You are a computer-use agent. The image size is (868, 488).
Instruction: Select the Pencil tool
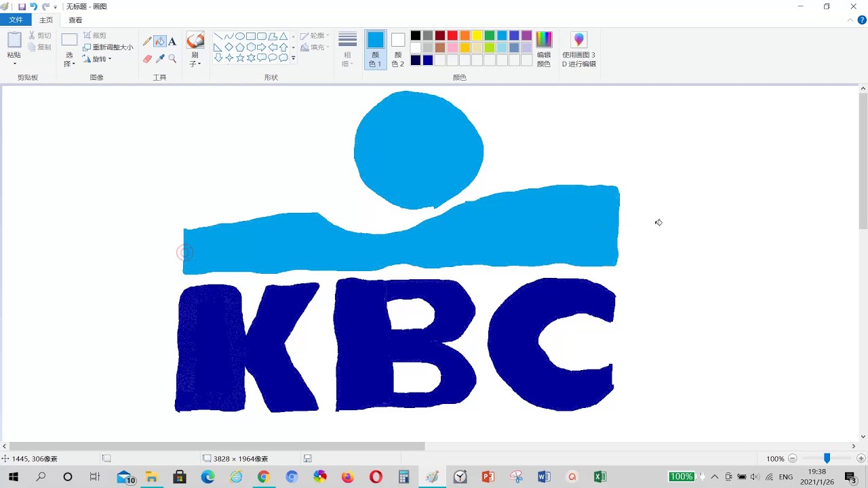147,41
